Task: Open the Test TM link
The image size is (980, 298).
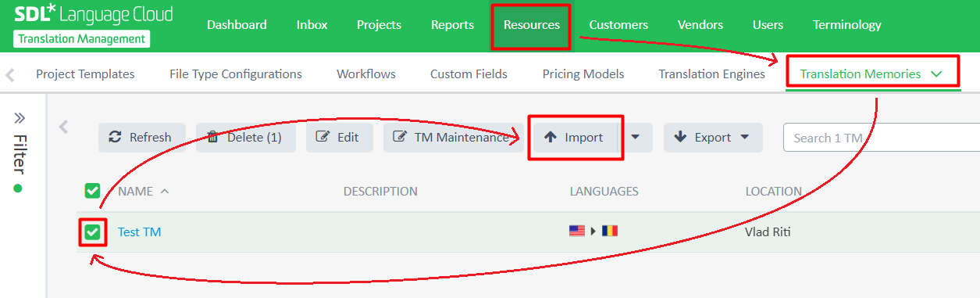Action: click(139, 232)
